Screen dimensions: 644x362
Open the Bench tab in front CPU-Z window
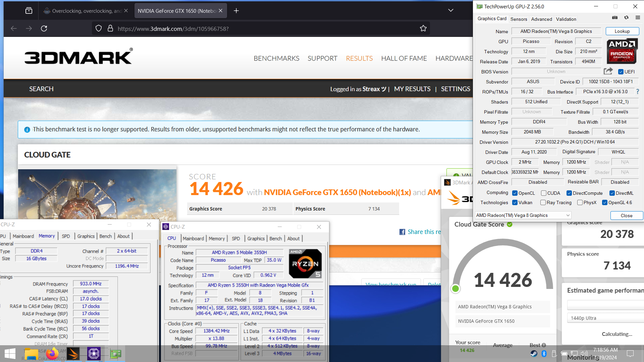tap(276, 238)
